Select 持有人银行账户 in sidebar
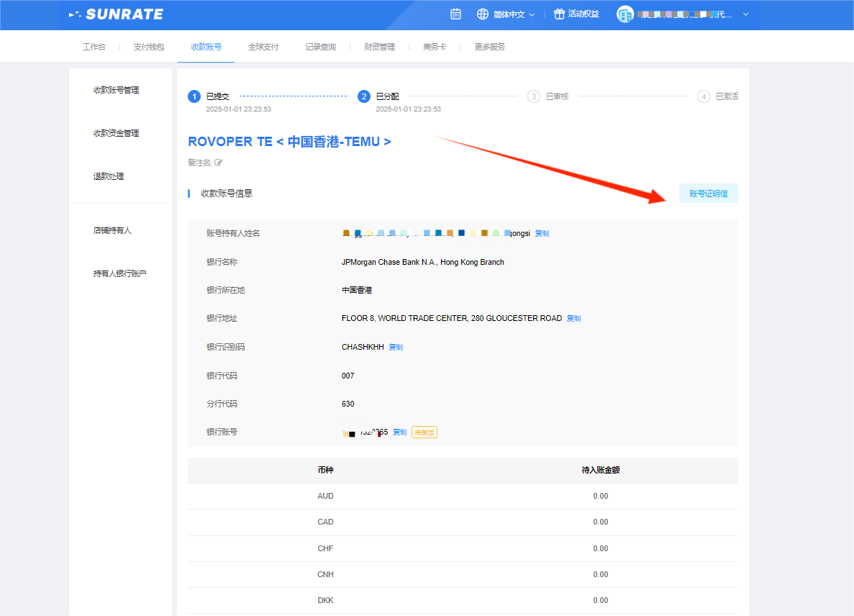854x616 pixels. 120,273
